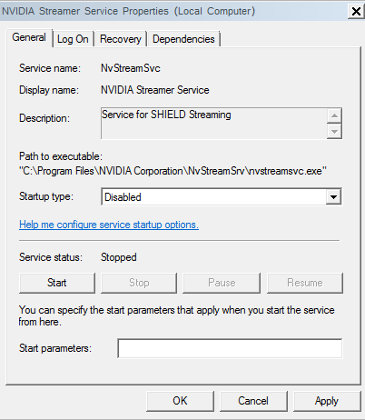Focus the Start parameters text field
The width and height of the screenshot is (365, 420).
(229, 348)
